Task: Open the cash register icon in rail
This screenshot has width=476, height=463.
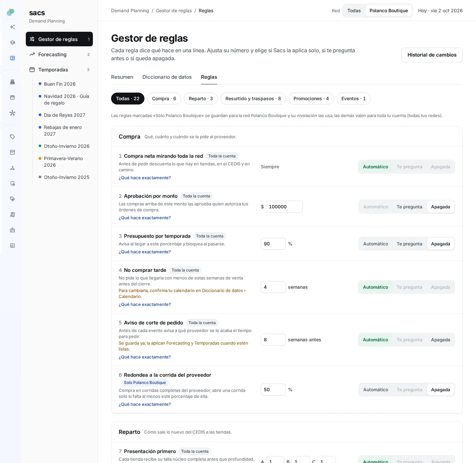Action: pos(13,82)
